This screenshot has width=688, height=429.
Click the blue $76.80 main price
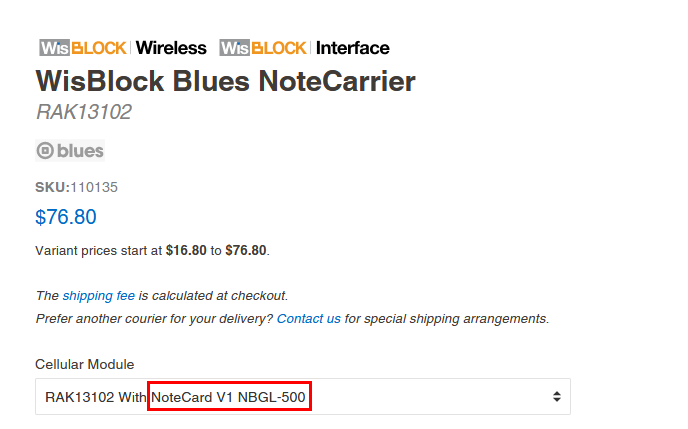tap(65, 217)
